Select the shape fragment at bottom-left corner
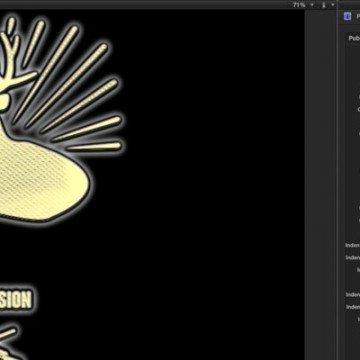This screenshot has height=360, width=360. coord(10,354)
